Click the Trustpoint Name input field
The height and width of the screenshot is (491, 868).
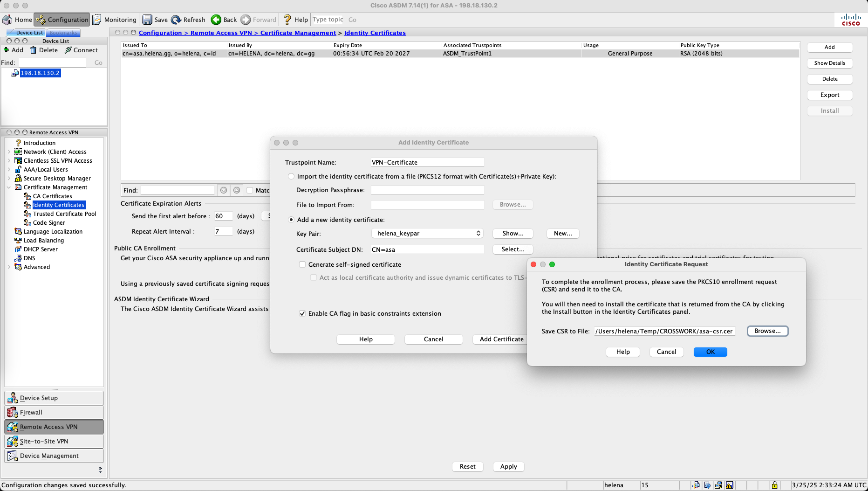(x=427, y=162)
